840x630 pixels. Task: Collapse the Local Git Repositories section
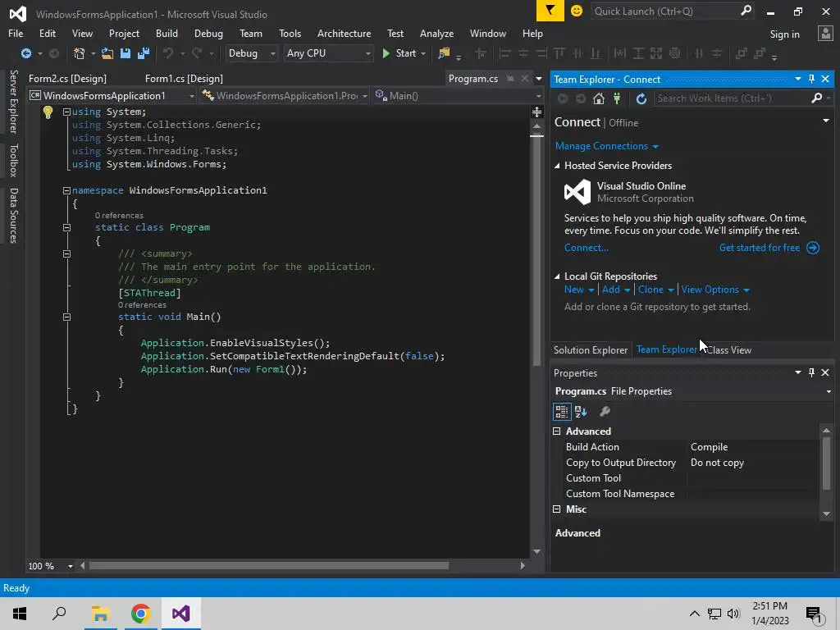pos(557,276)
